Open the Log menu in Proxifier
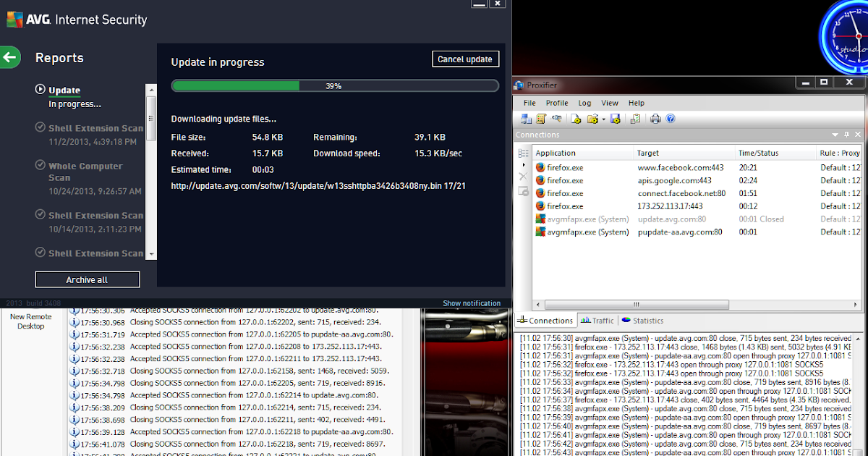 point(584,103)
